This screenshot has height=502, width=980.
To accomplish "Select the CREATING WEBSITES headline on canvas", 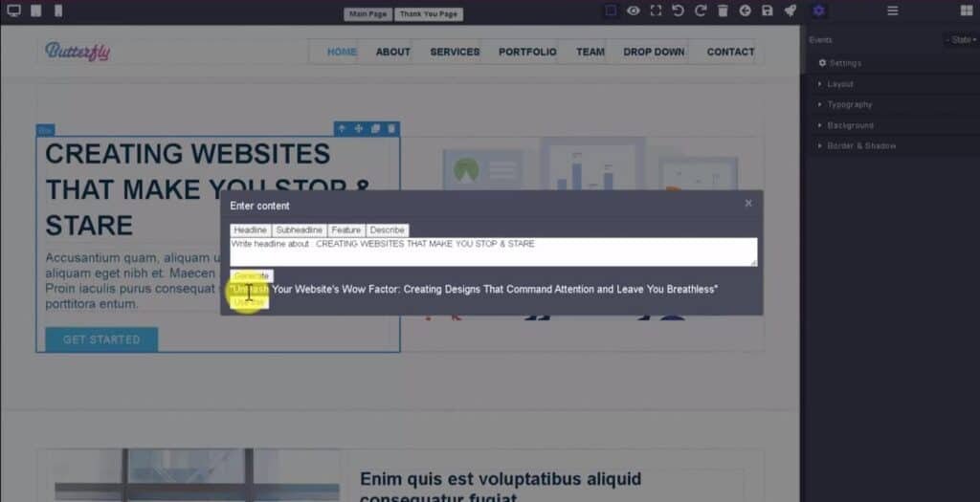I will [208, 189].
